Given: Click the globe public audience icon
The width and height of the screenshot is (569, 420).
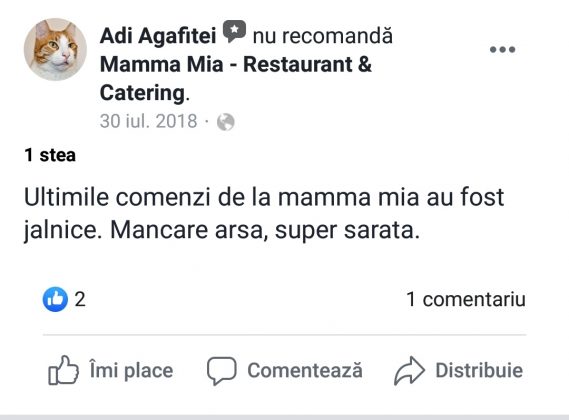Looking at the screenshot, I should [x=226, y=122].
